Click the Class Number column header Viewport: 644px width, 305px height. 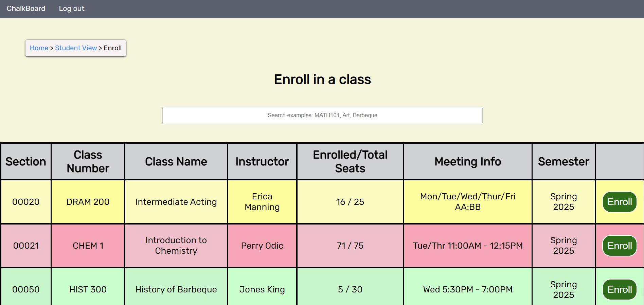coord(88,162)
